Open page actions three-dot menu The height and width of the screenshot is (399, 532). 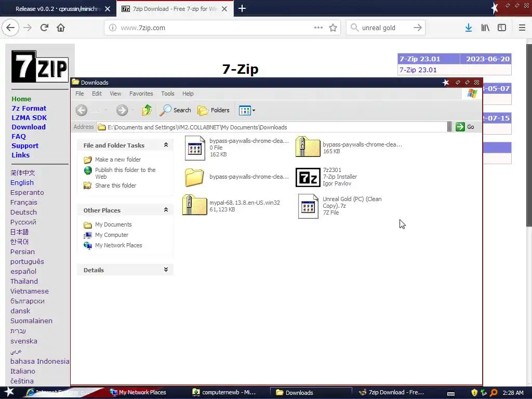(318, 28)
